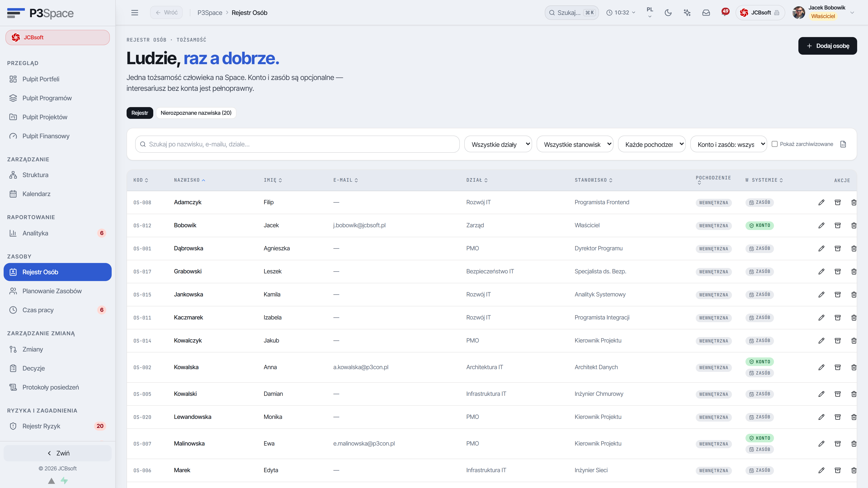Open the AI sparkles assistant icon
Image resolution: width=868 pixels, height=488 pixels.
tap(687, 13)
